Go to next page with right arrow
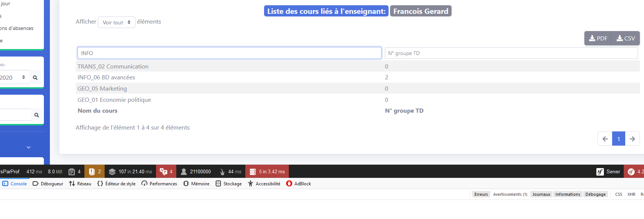 [632, 139]
